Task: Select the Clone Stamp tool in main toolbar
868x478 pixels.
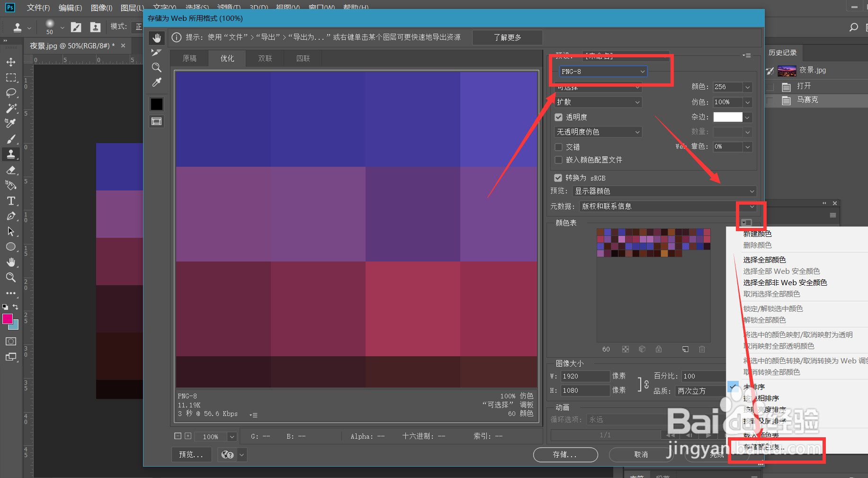Action: (11, 154)
